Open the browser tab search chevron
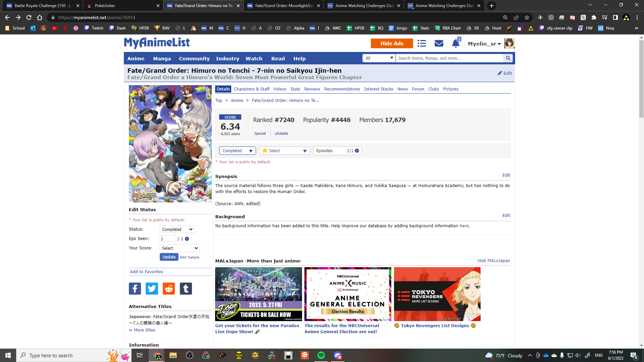Screen dimensions: 644x362 pyautogui.click(x=590, y=5)
